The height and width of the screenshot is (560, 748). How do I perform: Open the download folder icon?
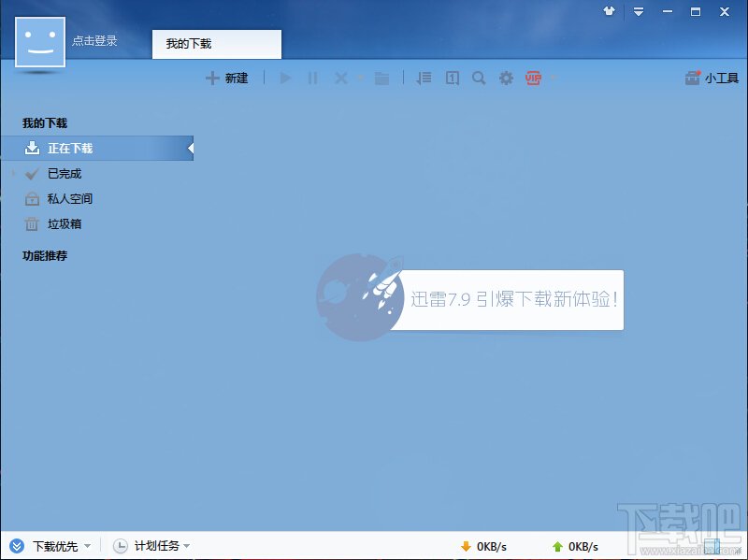coord(381,79)
